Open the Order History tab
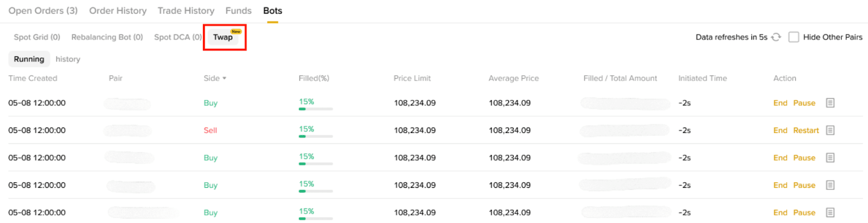 [x=118, y=11]
